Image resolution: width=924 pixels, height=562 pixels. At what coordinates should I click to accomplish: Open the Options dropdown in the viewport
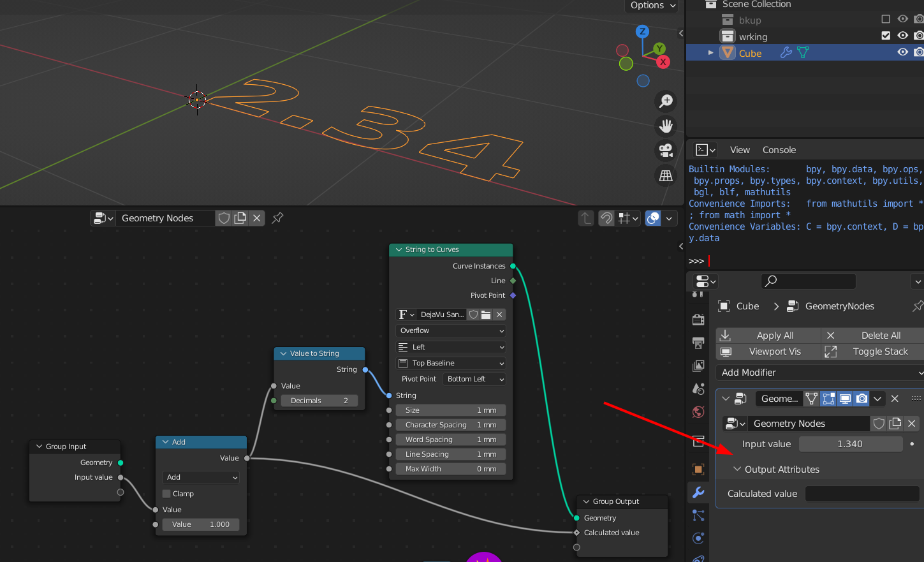coord(652,6)
